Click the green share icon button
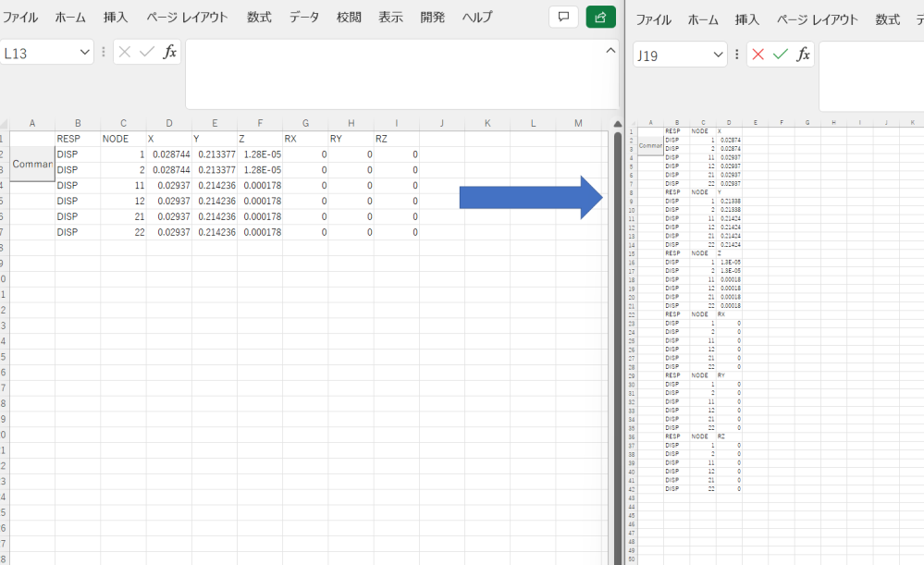The width and height of the screenshot is (924, 565). coord(601,17)
